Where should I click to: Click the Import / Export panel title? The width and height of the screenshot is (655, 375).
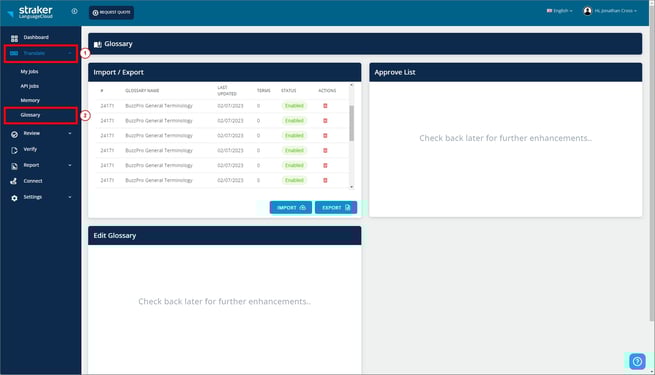pyautogui.click(x=119, y=72)
